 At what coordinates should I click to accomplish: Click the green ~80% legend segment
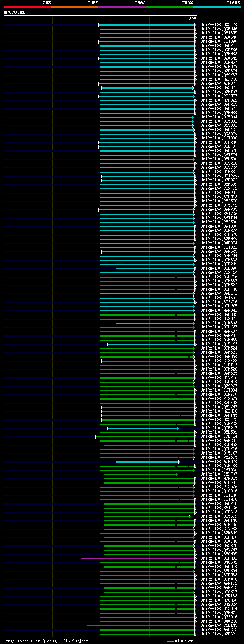tap(169, 7)
